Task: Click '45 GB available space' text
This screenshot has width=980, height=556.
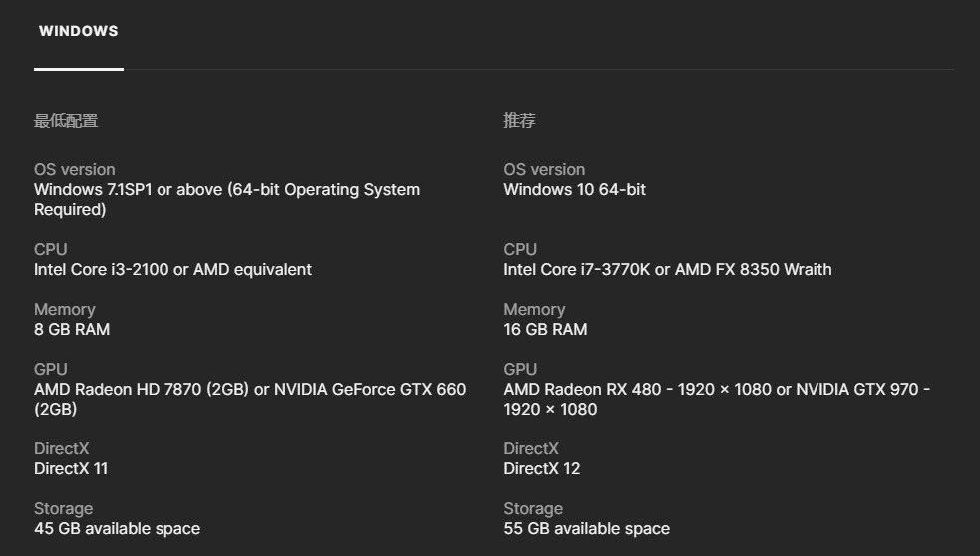Action: click(118, 528)
